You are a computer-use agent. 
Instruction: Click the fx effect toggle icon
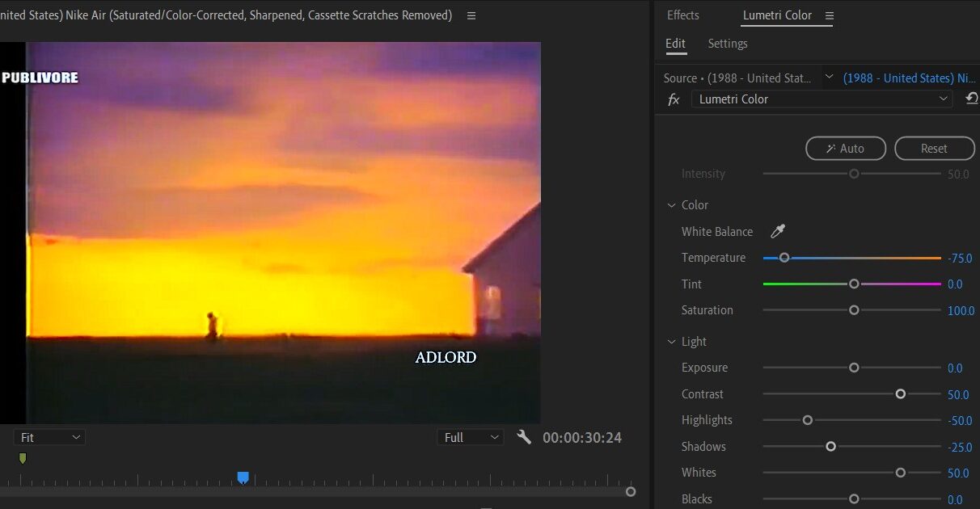(674, 99)
